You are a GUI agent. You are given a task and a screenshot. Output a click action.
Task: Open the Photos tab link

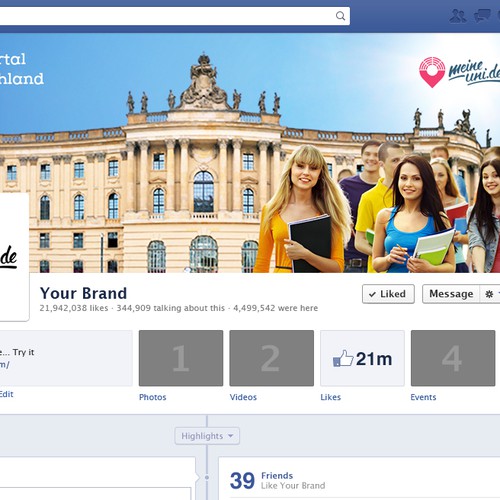coord(153,397)
